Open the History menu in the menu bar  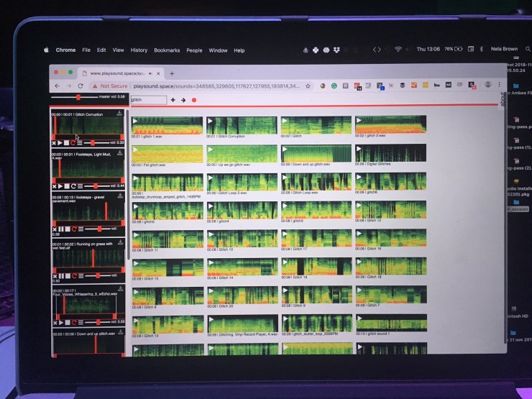pyautogui.click(x=139, y=50)
